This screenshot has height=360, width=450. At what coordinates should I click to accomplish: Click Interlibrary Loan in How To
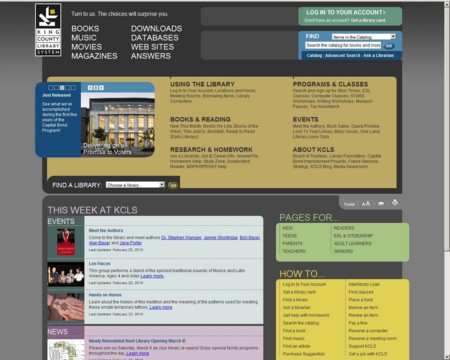(x=364, y=284)
